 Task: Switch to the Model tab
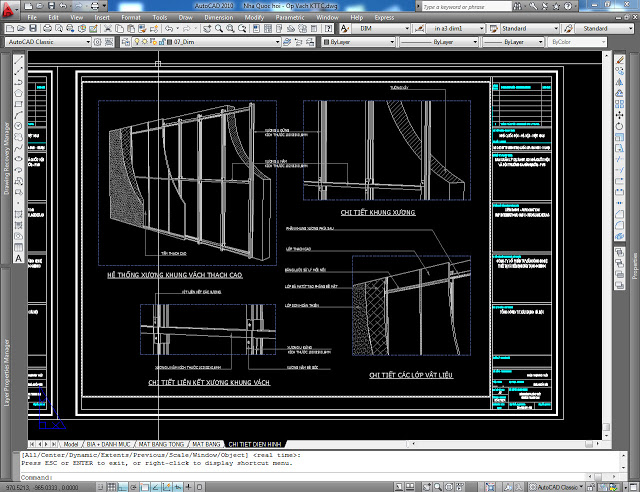(x=71, y=442)
